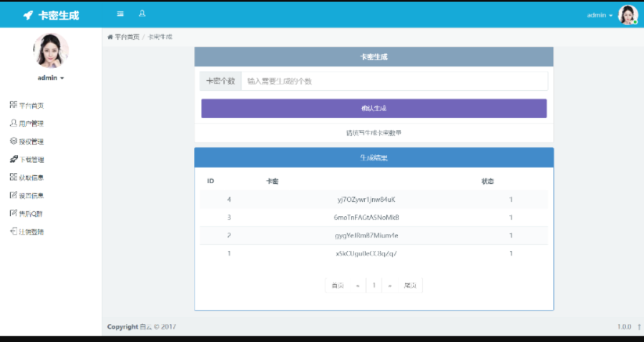Screen dimensions: 644x342
Task: Click the 首页 first-page pagination button
Action: point(337,285)
